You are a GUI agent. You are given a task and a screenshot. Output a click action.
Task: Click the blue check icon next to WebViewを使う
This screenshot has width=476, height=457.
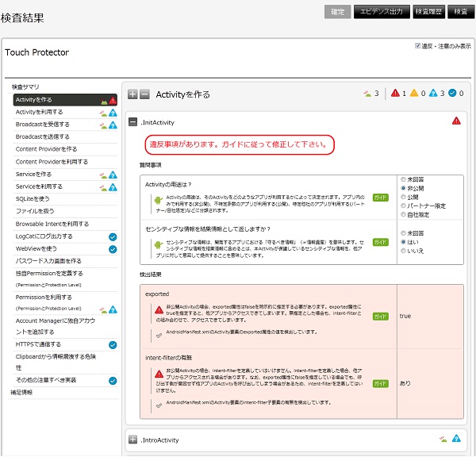[x=113, y=248]
